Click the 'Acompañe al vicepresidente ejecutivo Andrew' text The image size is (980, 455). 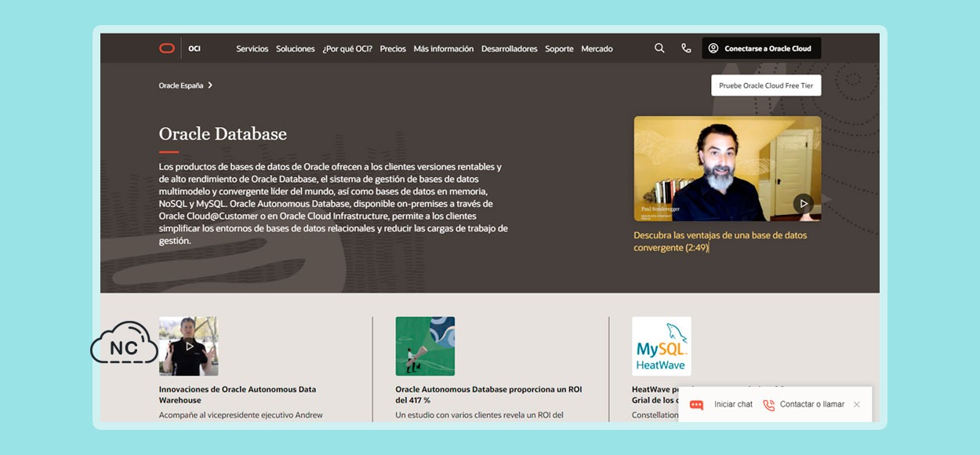pos(241,415)
